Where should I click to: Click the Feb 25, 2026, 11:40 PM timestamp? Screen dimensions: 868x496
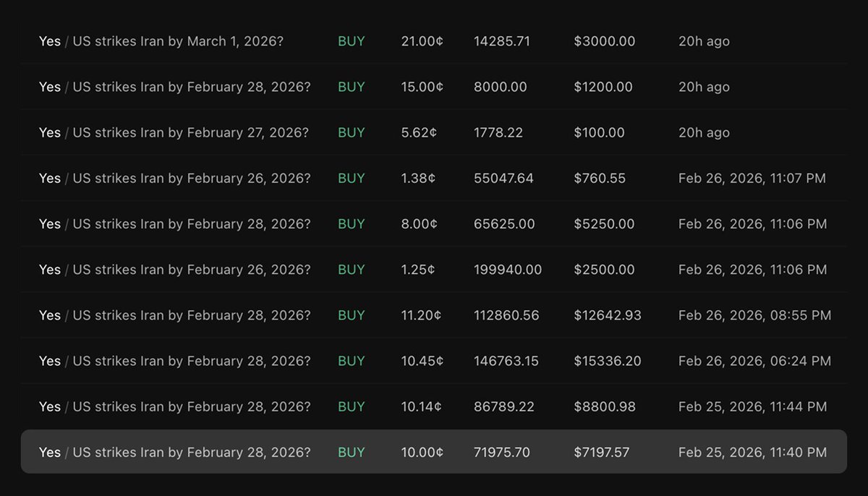[752, 452]
